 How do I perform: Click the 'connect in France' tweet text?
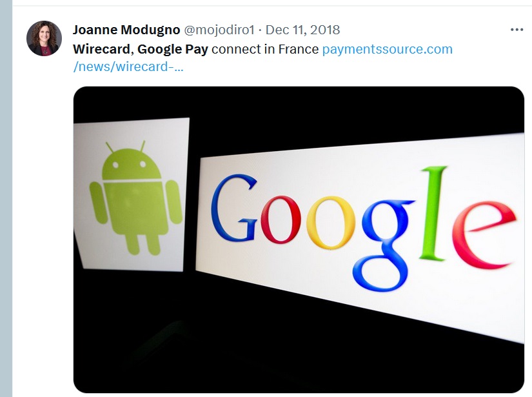(265, 49)
